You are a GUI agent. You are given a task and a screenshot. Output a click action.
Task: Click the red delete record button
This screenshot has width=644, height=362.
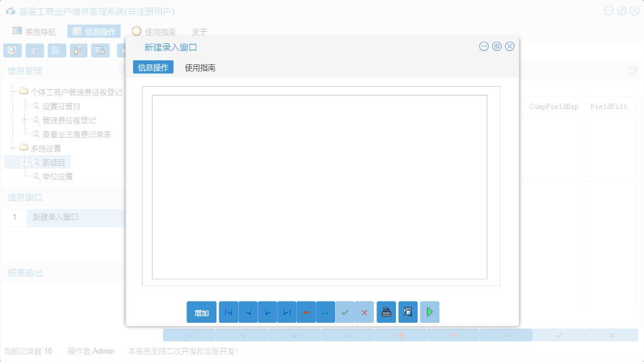306,312
